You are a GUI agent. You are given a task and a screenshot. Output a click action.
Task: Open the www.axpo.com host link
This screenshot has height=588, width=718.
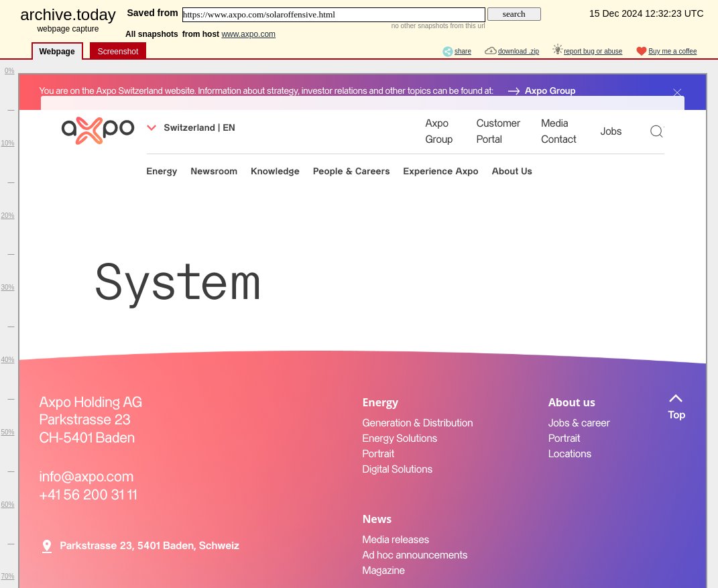(x=248, y=34)
